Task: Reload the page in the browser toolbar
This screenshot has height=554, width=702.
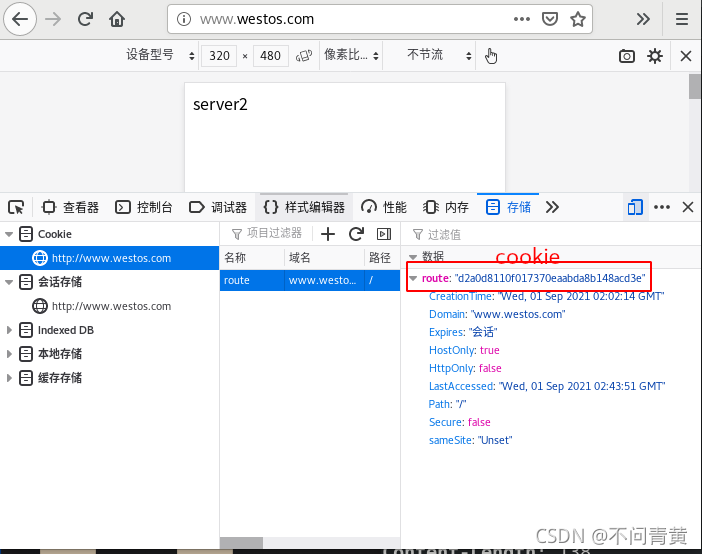Action: coord(85,19)
